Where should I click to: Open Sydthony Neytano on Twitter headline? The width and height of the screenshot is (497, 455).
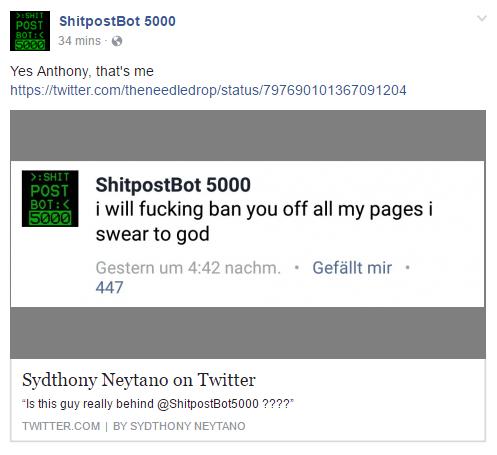coord(139,380)
